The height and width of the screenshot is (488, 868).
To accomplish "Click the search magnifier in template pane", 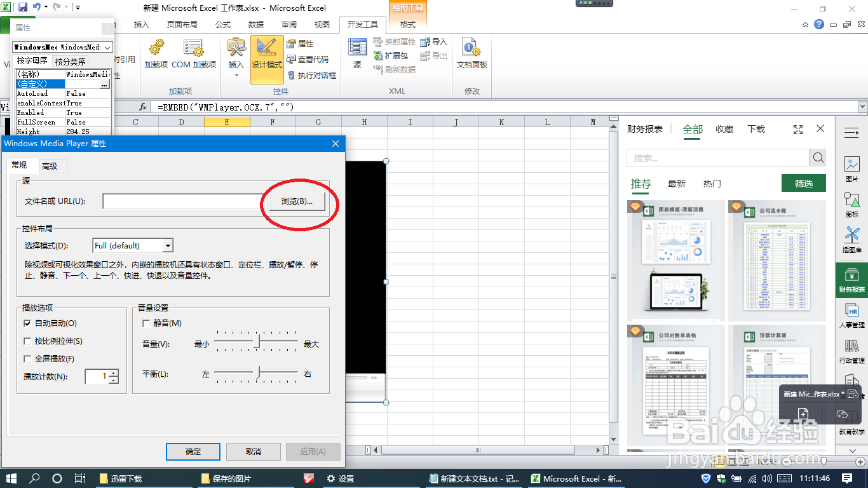I will click(x=818, y=158).
